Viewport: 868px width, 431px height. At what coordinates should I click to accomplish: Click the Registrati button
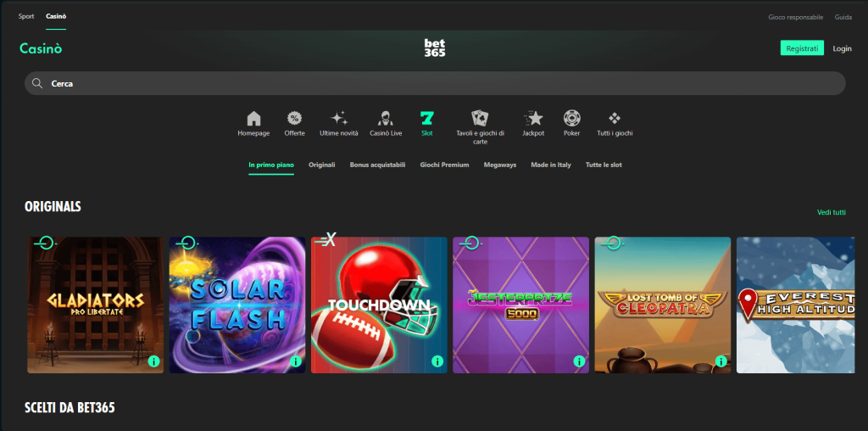802,48
